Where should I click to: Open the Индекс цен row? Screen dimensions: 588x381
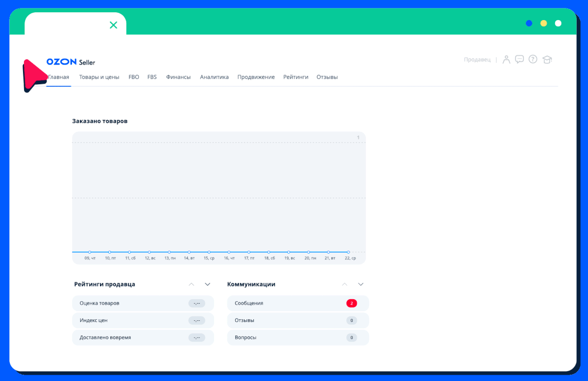point(143,320)
